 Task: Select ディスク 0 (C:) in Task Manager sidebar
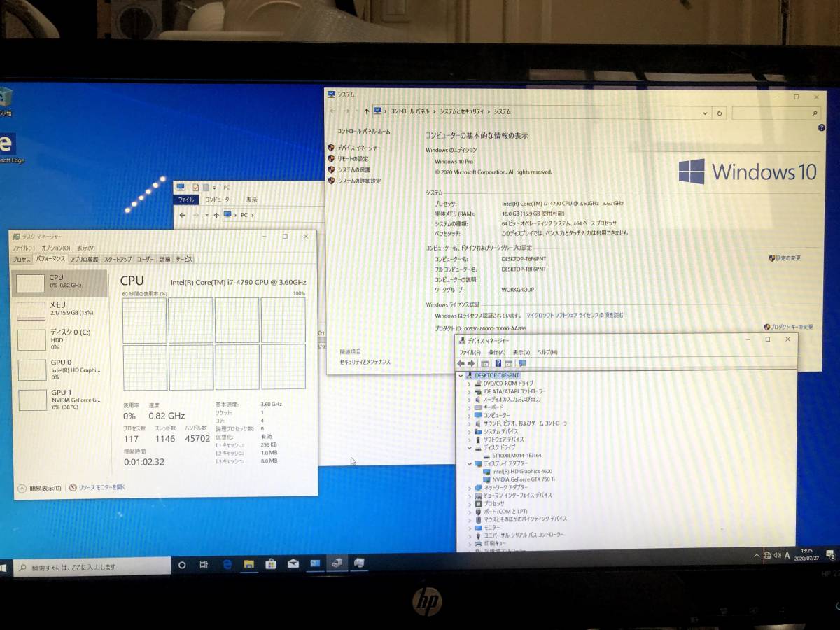coord(60,339)
